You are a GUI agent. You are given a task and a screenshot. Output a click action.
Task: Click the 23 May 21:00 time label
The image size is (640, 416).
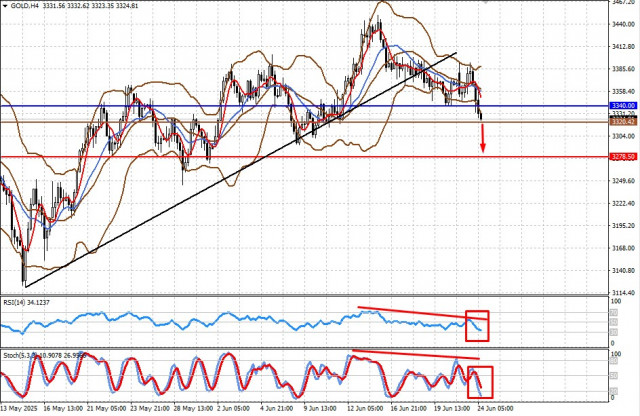[x=149, y=408]
